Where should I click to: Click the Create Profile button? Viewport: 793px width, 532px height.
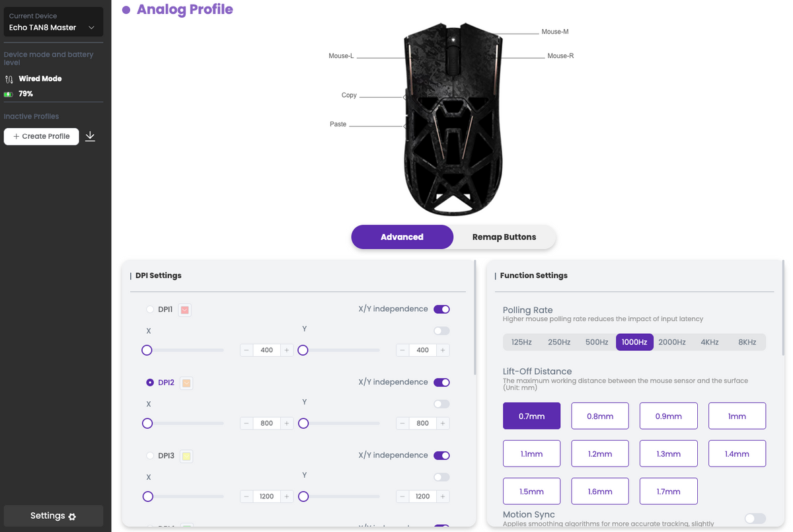tap(42, 136)
